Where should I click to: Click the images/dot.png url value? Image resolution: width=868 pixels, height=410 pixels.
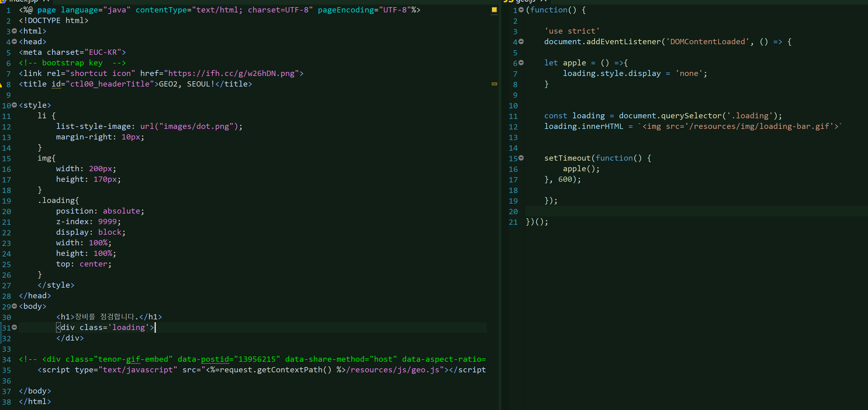(x=196, y=126)
